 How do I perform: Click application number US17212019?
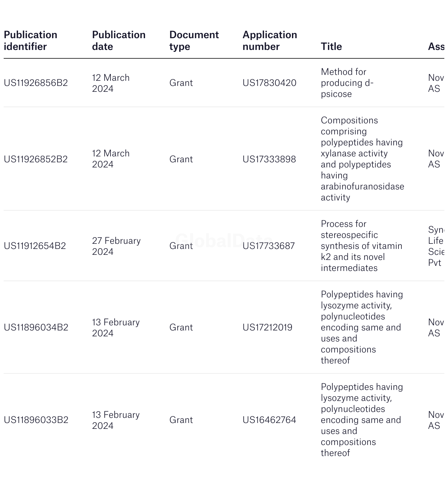point(267,327)
